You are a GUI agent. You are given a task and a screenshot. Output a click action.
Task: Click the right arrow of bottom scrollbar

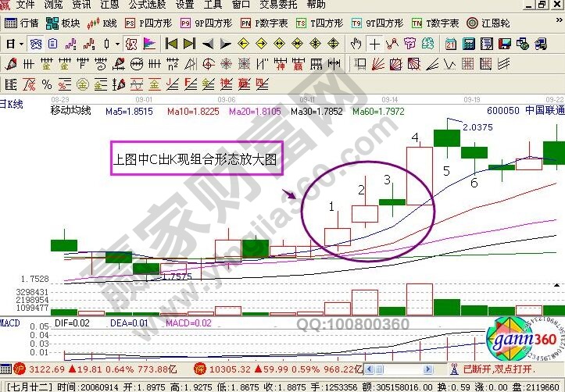coord(427,369)
